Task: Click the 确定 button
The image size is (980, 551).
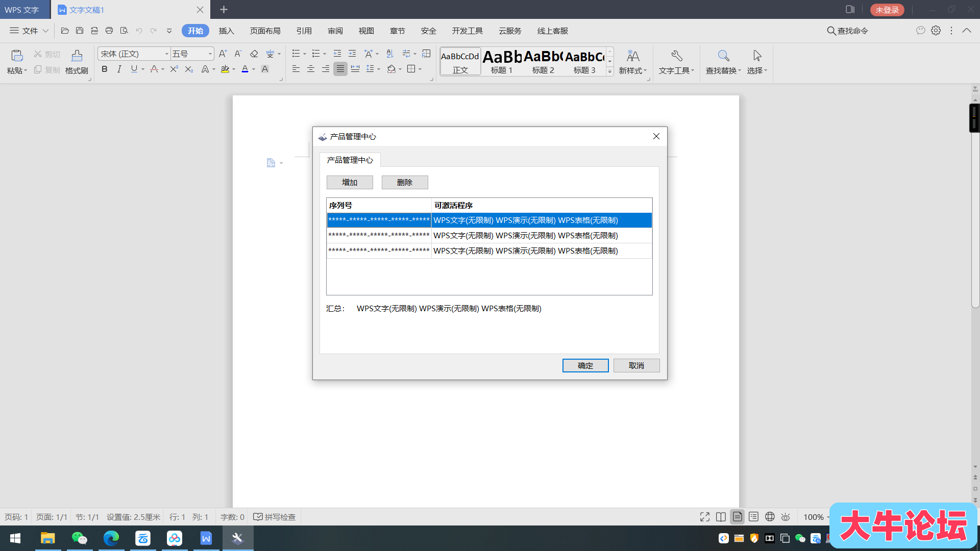Action: click(585, 365)
